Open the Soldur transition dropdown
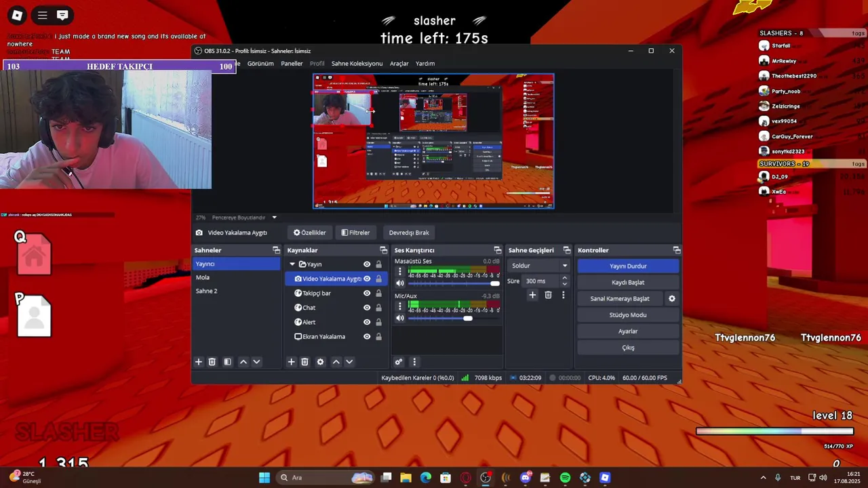The width and height of the screenshot is (868, 488). (x=539, y=266)
